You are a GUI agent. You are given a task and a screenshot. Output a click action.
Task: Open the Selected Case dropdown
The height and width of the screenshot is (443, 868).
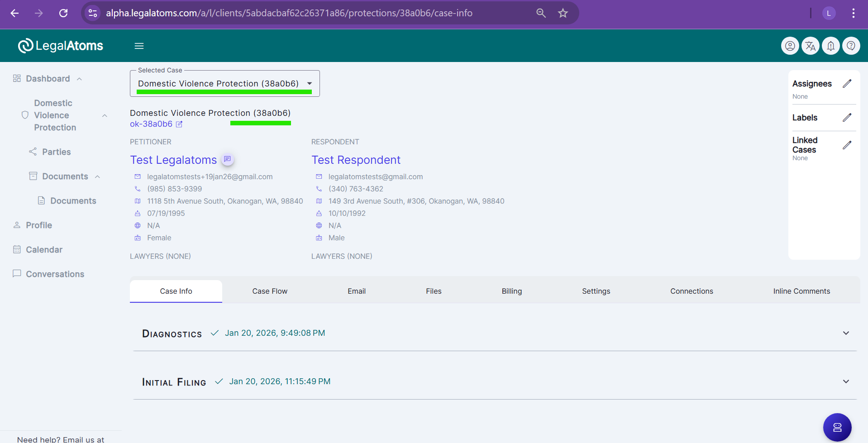310,84
